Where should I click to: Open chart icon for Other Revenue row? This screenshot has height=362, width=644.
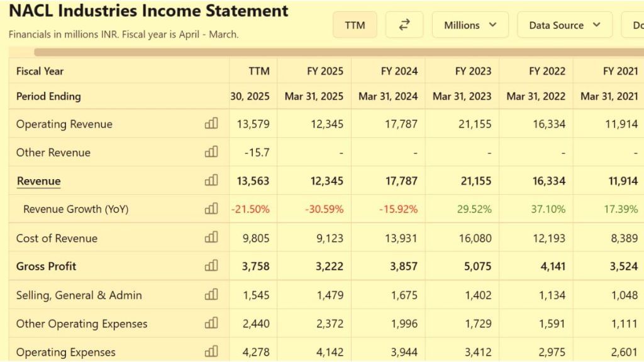click(x=211, y=152)
